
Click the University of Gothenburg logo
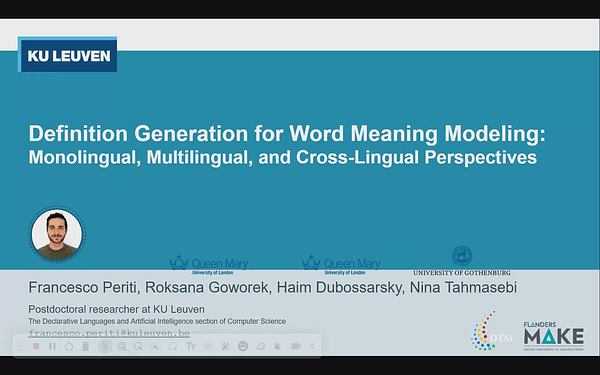(x=462, y=261)
